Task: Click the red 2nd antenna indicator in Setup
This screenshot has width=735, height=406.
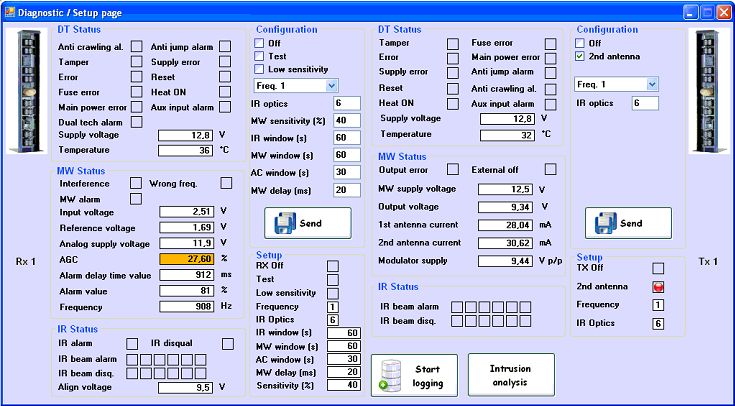Action: [658, 286]
